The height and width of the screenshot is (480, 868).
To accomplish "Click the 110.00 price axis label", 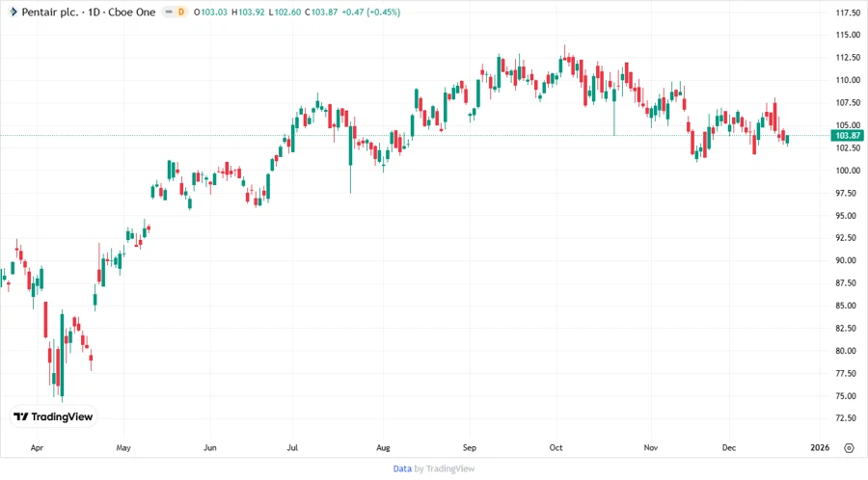I will point(848,80).
